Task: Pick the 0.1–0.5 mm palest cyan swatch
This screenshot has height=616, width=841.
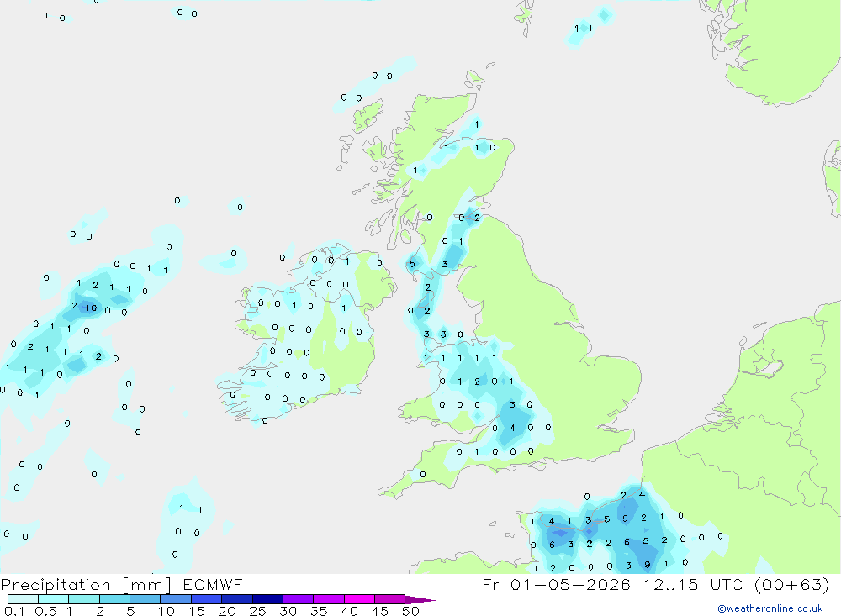Action: [x=23, y=599]
